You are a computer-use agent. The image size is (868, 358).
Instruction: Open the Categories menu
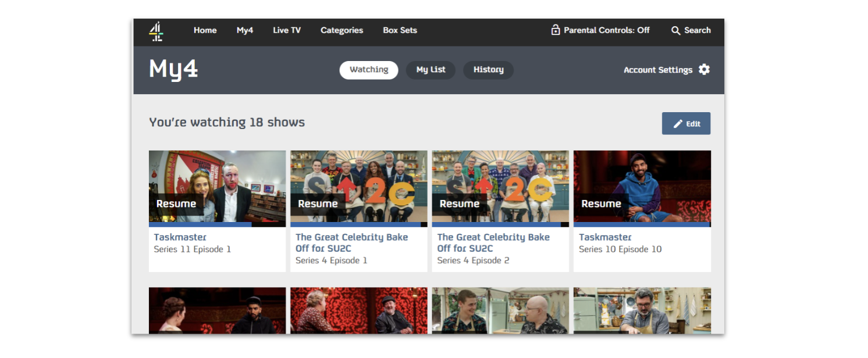[x=341, y=30]
